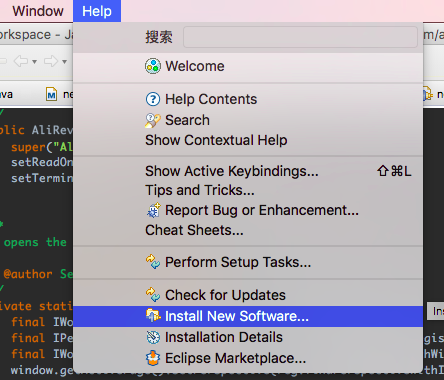Click the Maven file icon on editor tab
Screen dimensions: 444x380
[x=51, y=94]
